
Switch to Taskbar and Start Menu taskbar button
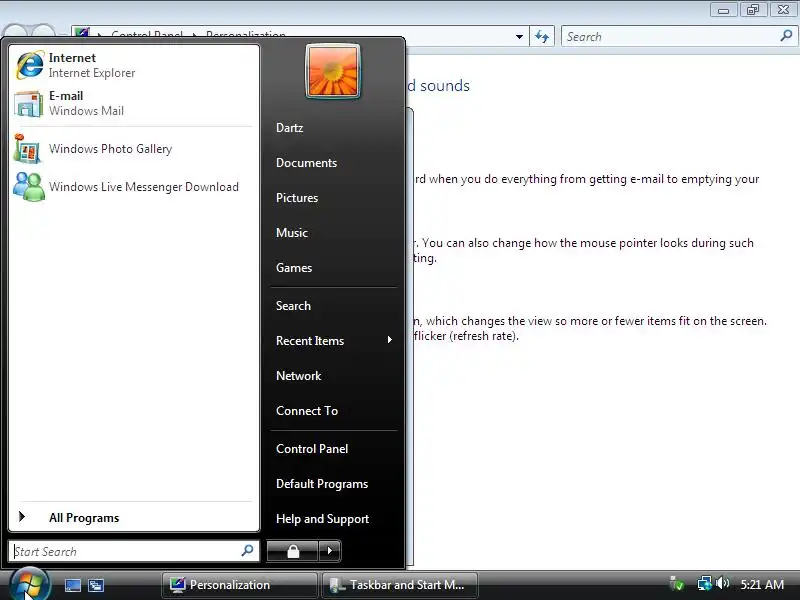pyautogui.click(x=400, y=585)
